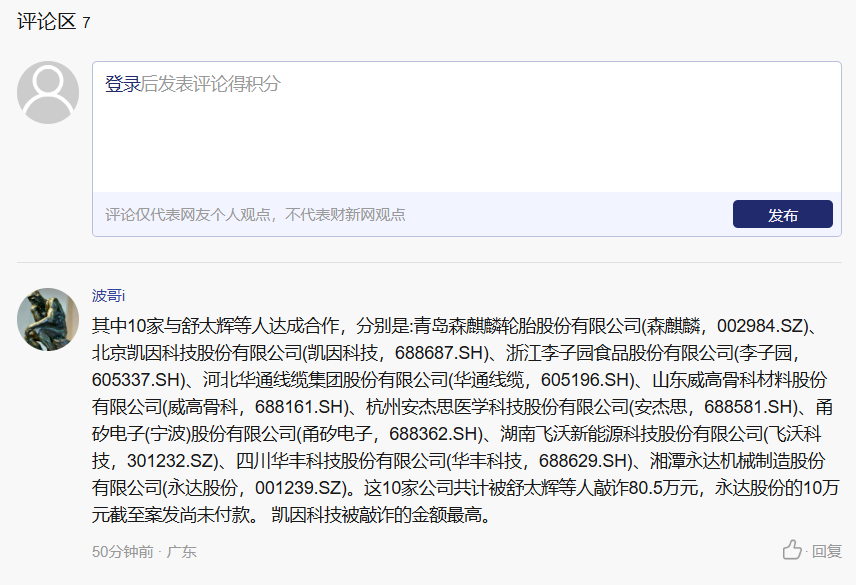Click the 登录 login link
Viewport: 856px width, 585px height.
click(x=123, y=84)
